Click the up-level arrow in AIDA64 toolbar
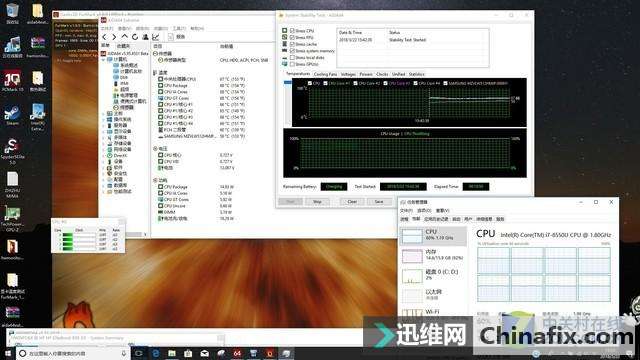This screenshot has height=360, width=640. pos(124,37)
